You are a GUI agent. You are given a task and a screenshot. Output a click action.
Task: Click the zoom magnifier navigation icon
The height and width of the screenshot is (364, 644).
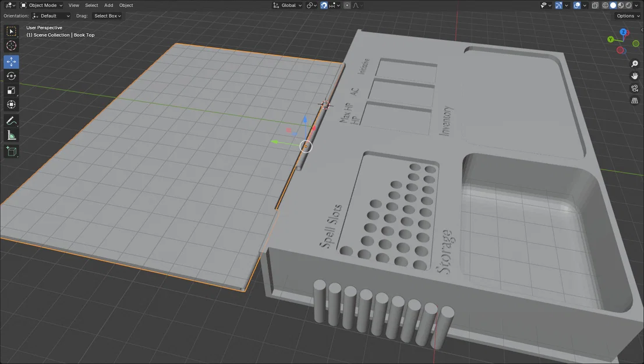click(635, 63)
